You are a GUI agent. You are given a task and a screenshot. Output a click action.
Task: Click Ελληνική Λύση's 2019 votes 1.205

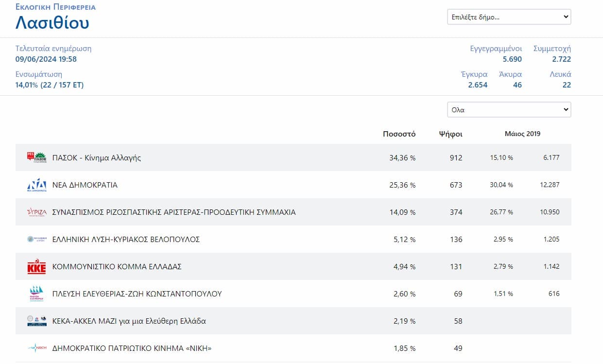(551, 240)
